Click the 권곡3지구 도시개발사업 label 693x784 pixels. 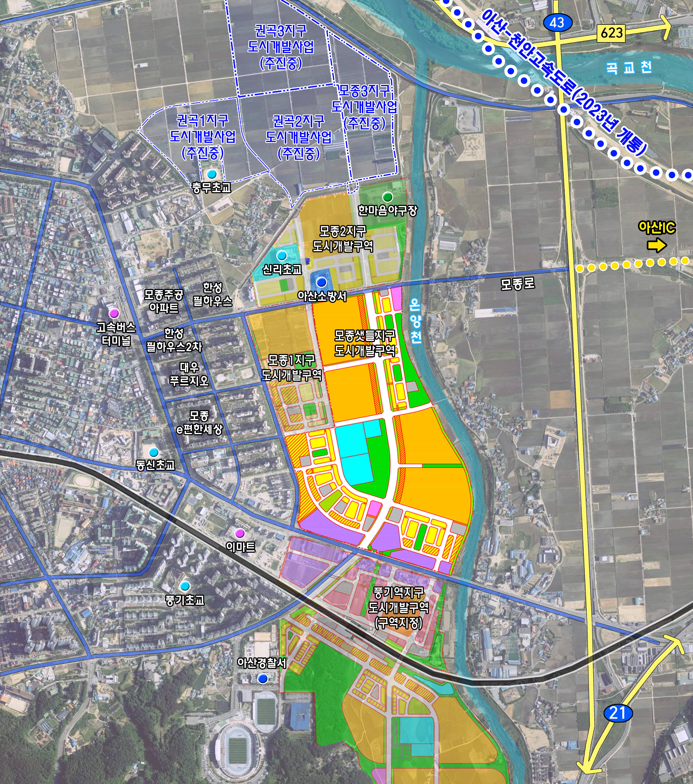[281, 47]
